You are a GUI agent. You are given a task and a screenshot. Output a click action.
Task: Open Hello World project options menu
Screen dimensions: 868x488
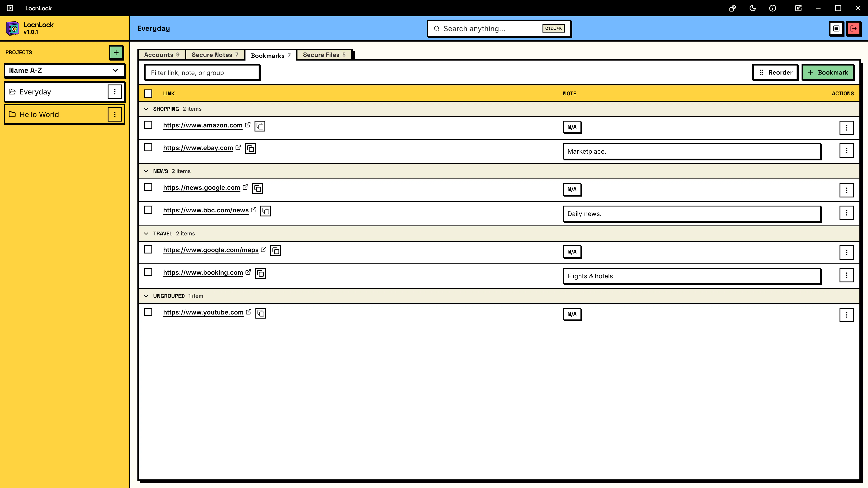pyautogui.click(x=115, y=115)
